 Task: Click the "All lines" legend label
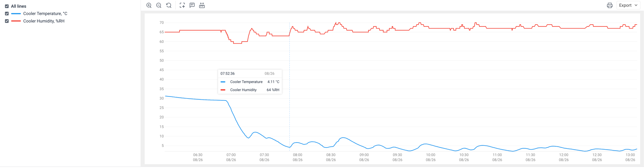click(x=19, y=6)
